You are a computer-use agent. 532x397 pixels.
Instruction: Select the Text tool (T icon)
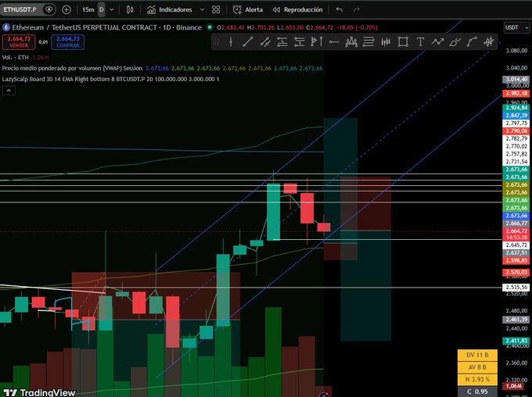[x=420, y=42]
